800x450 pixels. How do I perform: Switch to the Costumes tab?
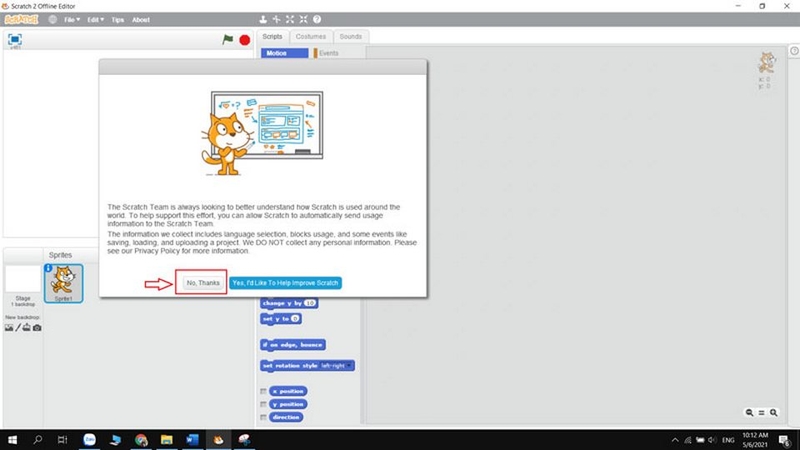click(x=311, y=37)
